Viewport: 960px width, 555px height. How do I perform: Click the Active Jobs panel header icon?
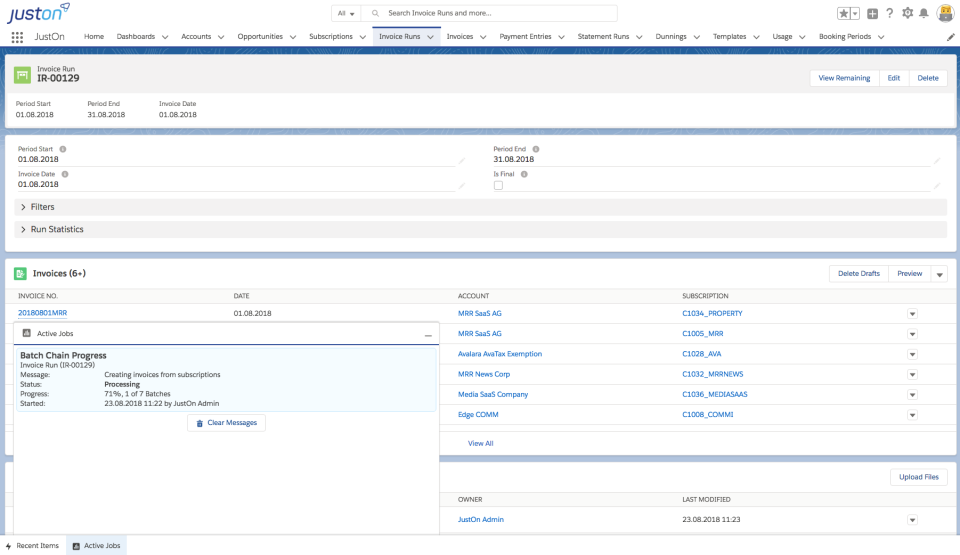[x=26, y=333]
